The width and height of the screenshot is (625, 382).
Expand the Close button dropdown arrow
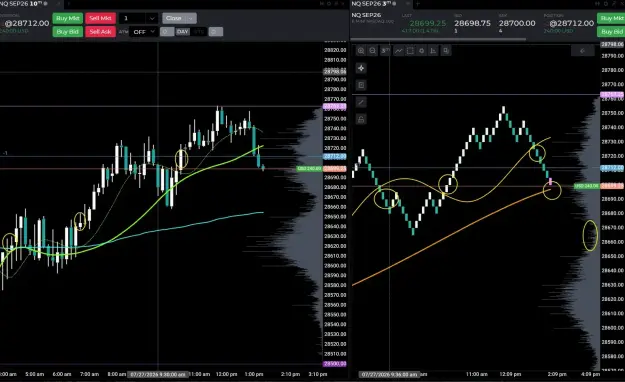(191, 18)
